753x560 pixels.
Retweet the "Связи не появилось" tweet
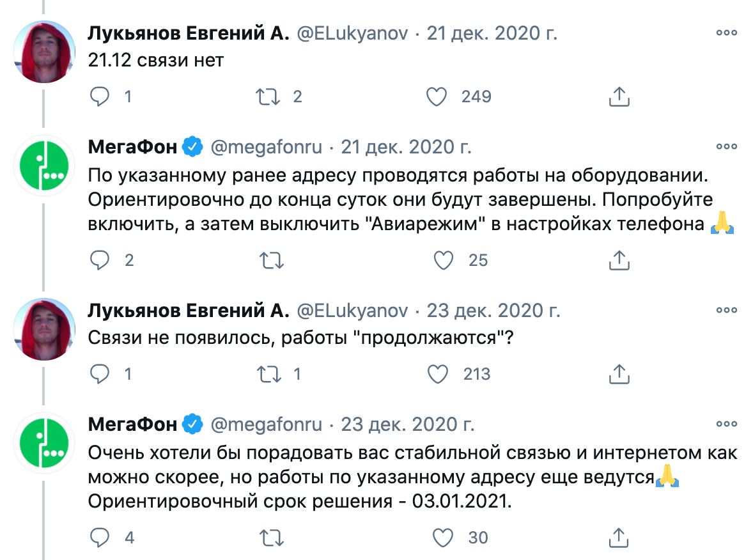267,374
